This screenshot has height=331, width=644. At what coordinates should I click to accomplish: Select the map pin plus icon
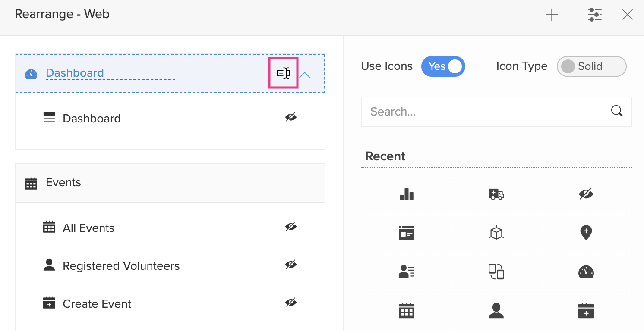click(586, 233)
